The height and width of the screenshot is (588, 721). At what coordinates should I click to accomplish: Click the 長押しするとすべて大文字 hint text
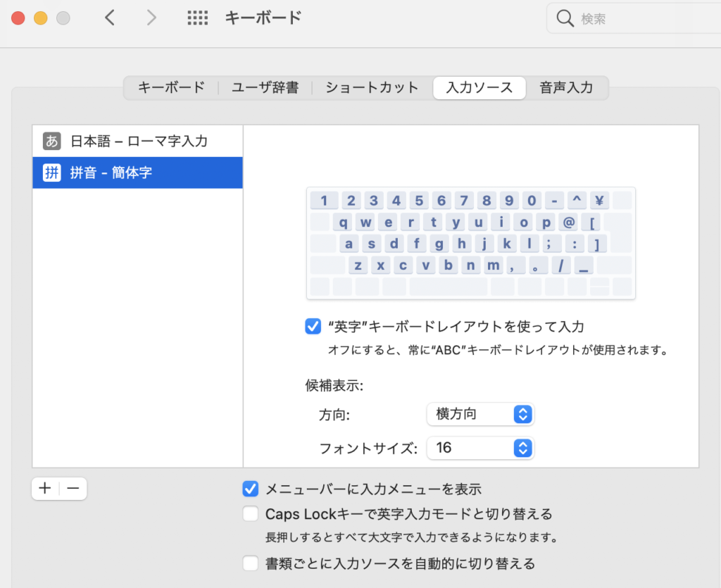tap(411, 537)
